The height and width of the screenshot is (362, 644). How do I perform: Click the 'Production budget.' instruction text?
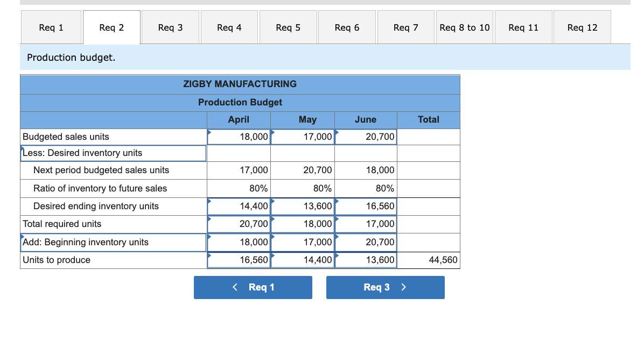71,58
